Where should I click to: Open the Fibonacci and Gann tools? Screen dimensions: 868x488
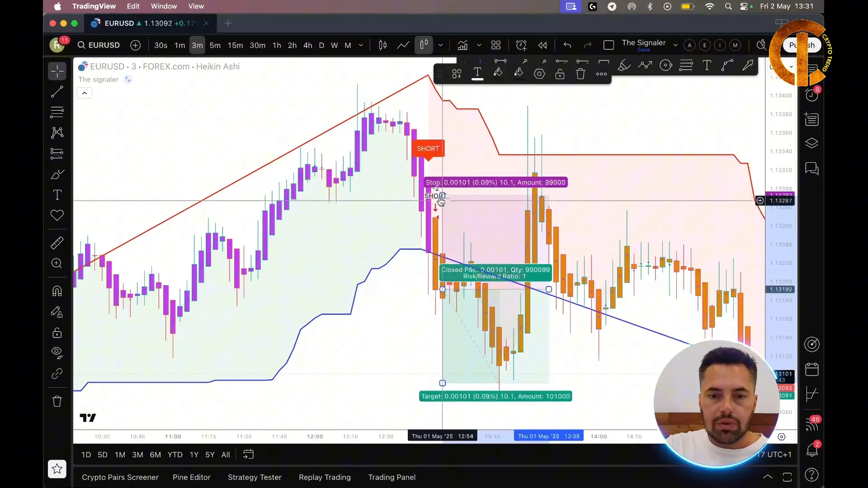coord(57,112)
